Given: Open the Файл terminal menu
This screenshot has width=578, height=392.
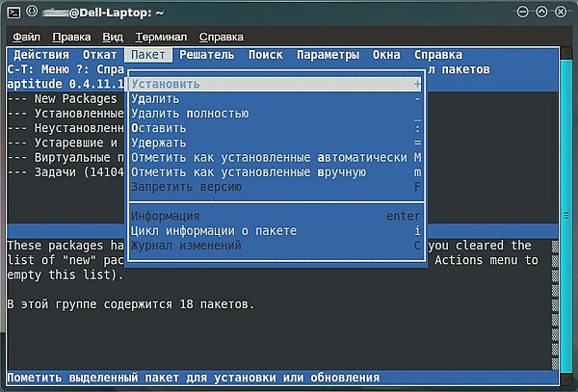Looking at the screenshot, I should (x=26, y=37).
